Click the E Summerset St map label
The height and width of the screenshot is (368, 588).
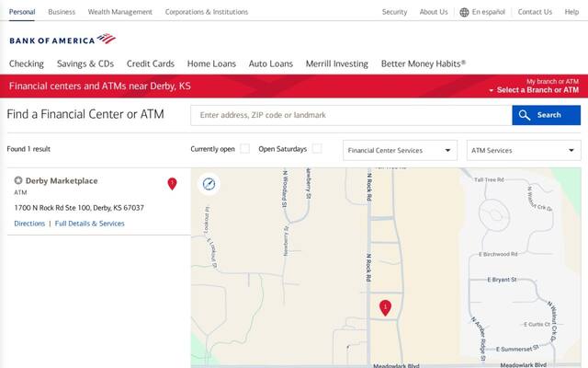(x=517, y=348)
